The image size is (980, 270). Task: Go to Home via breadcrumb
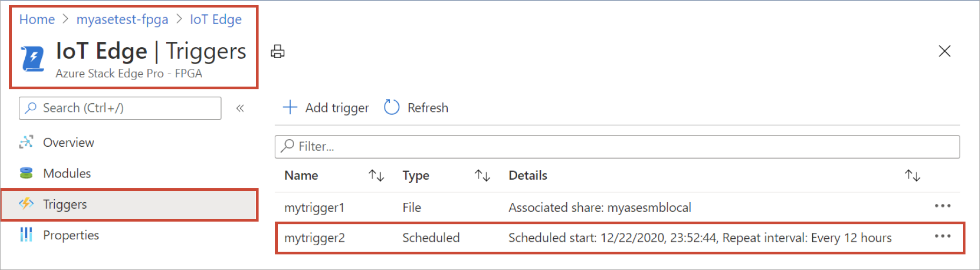37,19
